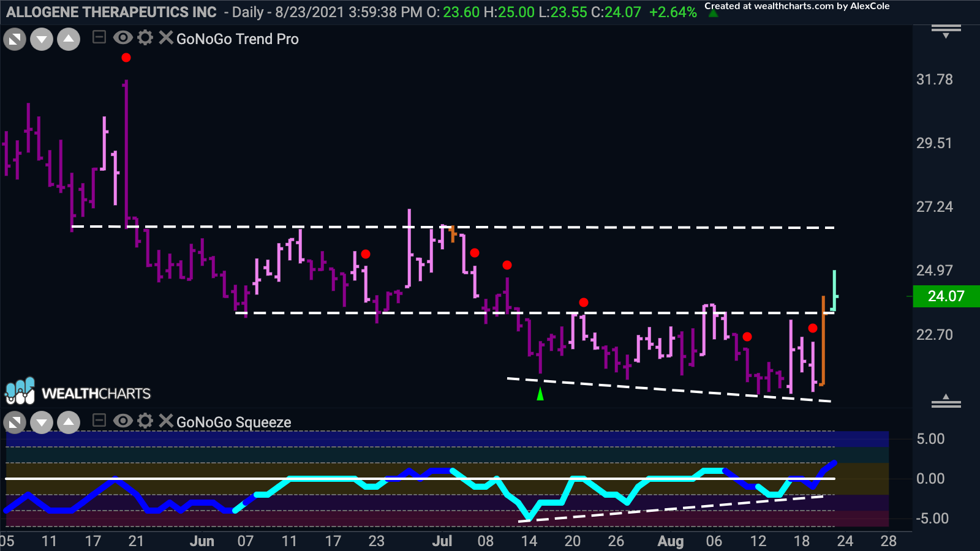This screenshot has width=980, height=551.
Task: Move GoNoGo Squeeze pane down
Action: [x=42, y=422]
